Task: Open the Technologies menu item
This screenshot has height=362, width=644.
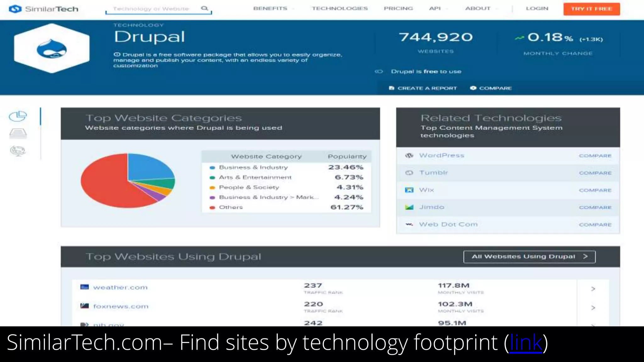Action: [340, 8]
